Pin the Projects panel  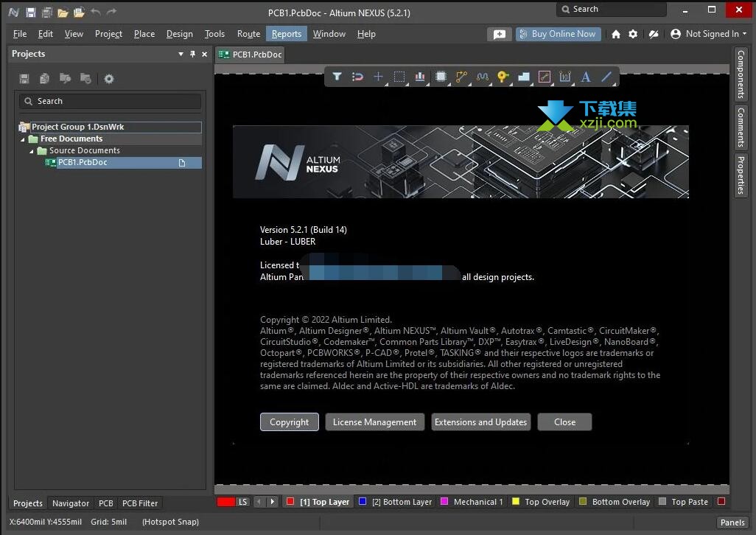192,54
